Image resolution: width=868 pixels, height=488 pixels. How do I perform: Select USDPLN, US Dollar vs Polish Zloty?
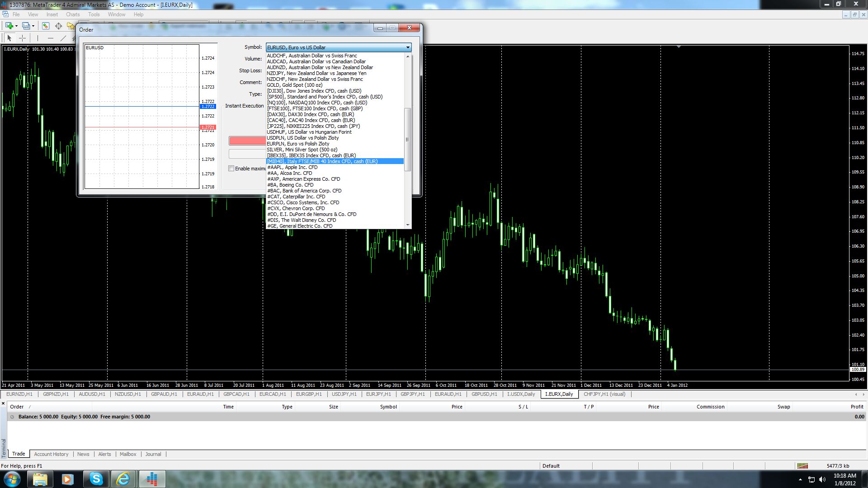pyautogui.click(x=335, y=138)
